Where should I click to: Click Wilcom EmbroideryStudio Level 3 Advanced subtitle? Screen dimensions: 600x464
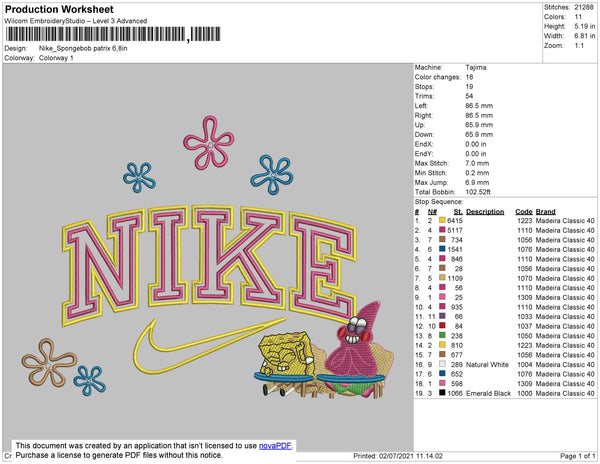click(76, 21)
